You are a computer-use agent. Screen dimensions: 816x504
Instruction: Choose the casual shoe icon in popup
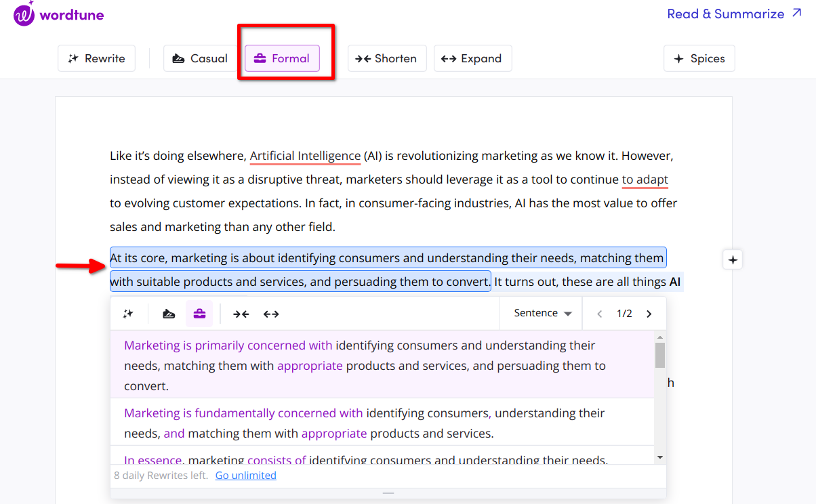pyautogui.click(x=169, y=314)
